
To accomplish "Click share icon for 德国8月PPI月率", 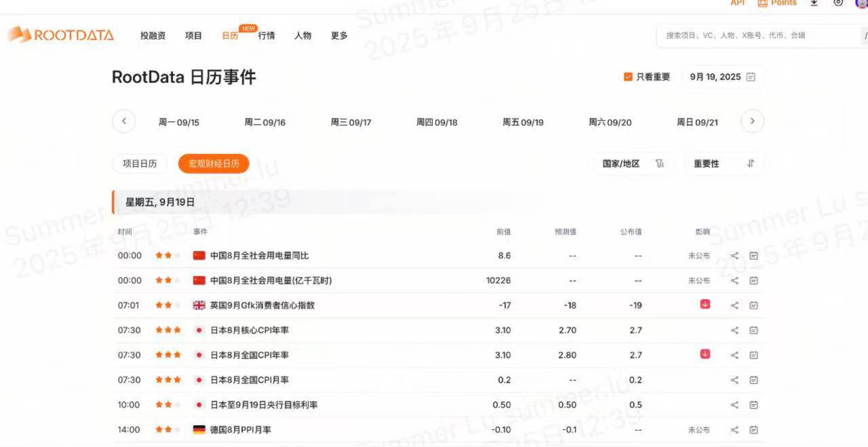I will [734, 430].
